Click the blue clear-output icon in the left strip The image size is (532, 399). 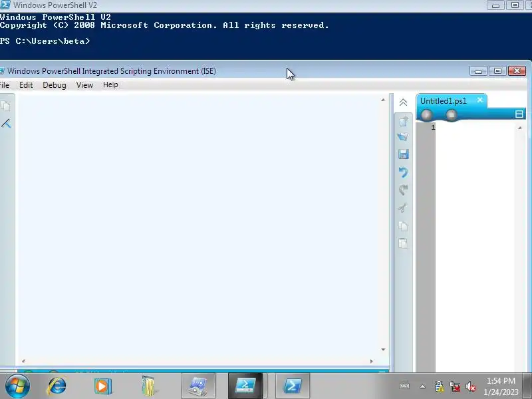pos(6,123)
